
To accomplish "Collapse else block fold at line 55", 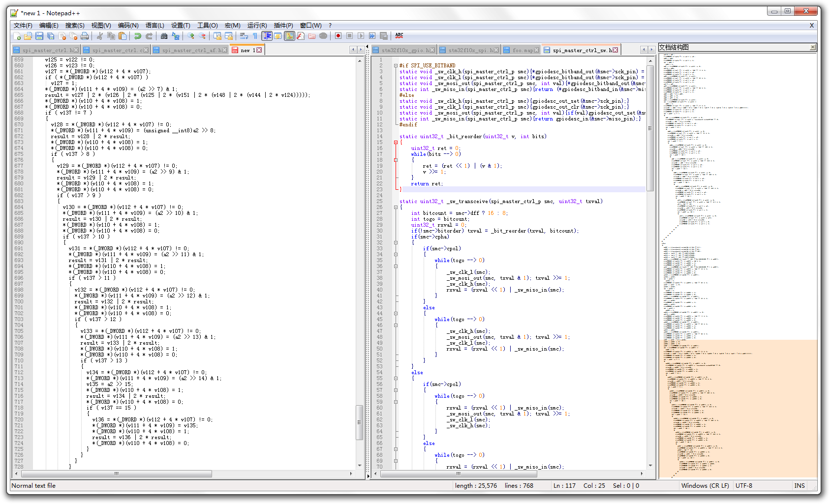I will point(396,378).
